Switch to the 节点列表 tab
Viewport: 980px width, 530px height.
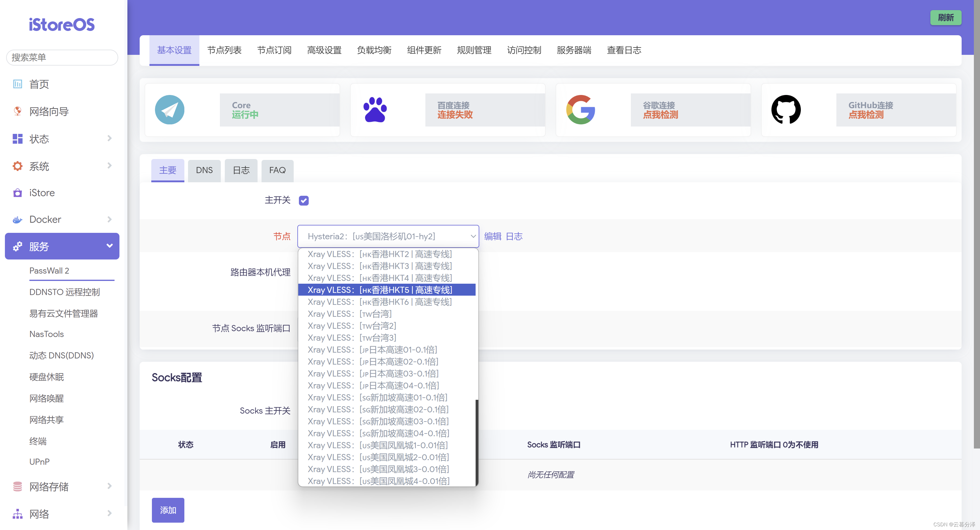click(224, 50)
